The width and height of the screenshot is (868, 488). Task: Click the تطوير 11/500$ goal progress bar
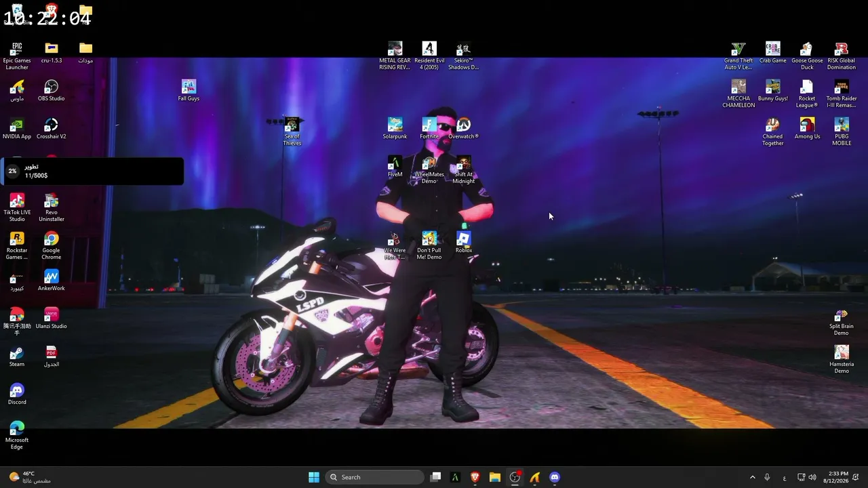tap(92, 171)
